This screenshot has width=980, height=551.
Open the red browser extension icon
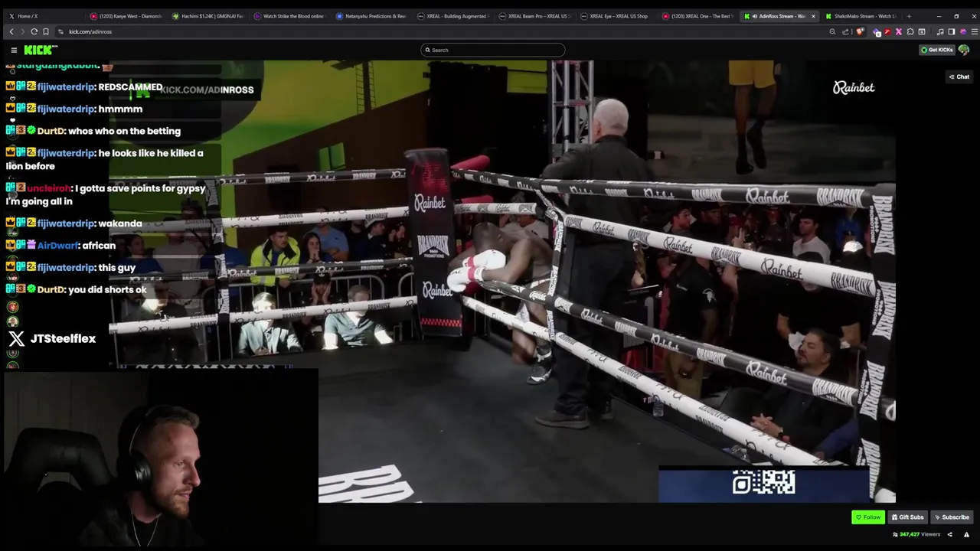[x=887, y=31]
